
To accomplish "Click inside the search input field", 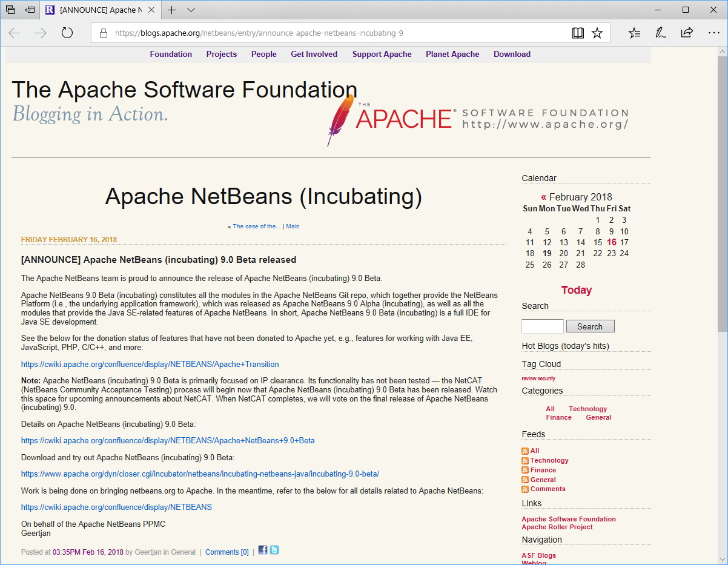I will (x=542, y=326).
